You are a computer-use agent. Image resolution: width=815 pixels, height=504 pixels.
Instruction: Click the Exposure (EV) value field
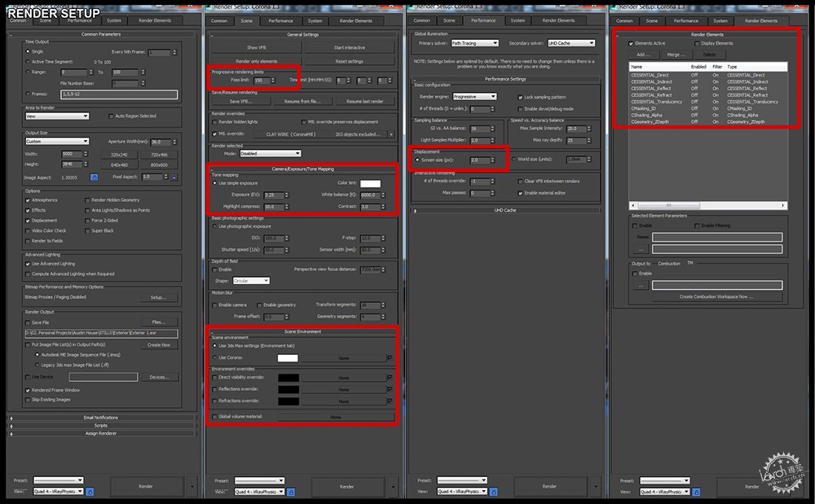[x=273, y=195]
